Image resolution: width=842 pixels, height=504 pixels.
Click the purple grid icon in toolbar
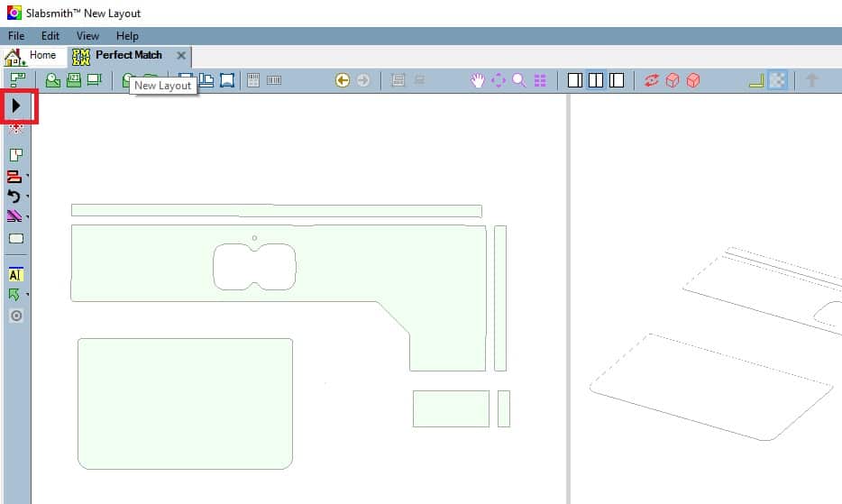pos(540,81)
